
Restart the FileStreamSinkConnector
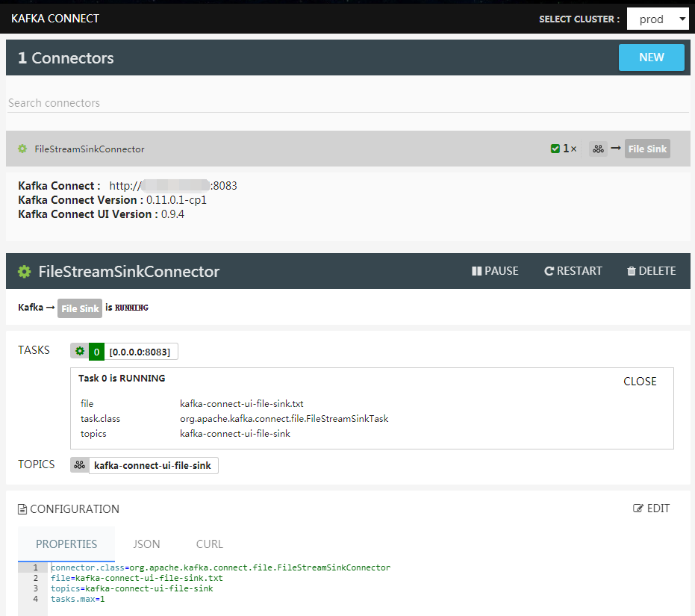573,271
